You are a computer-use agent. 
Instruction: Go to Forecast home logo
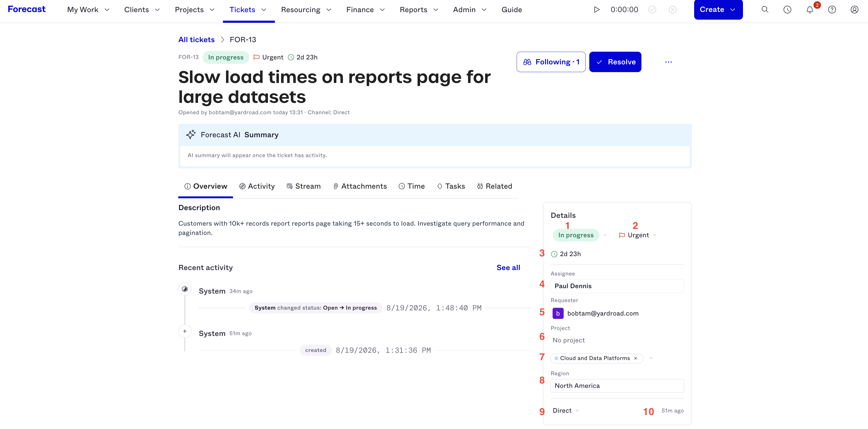(x=27, y=9)
